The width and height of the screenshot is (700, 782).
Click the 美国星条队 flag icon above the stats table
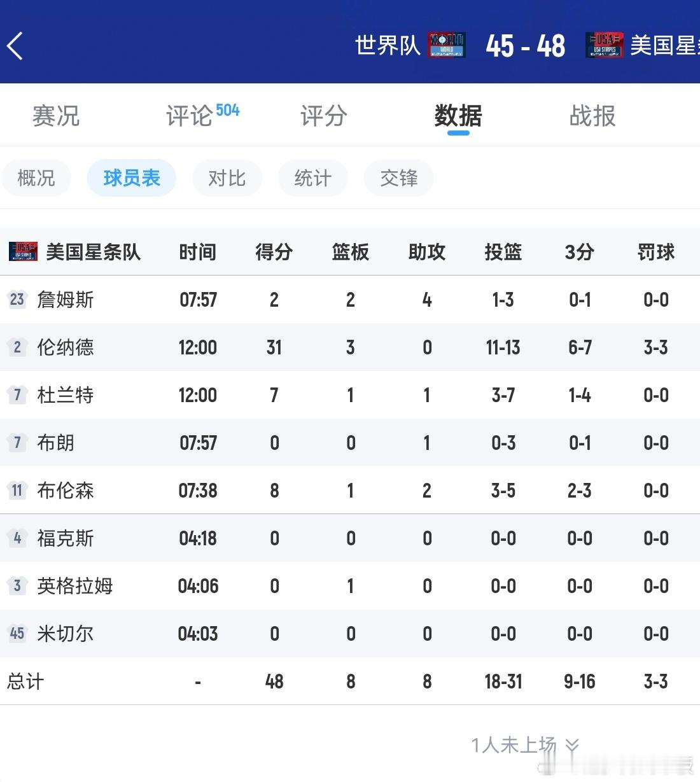[x=20, y=250]
